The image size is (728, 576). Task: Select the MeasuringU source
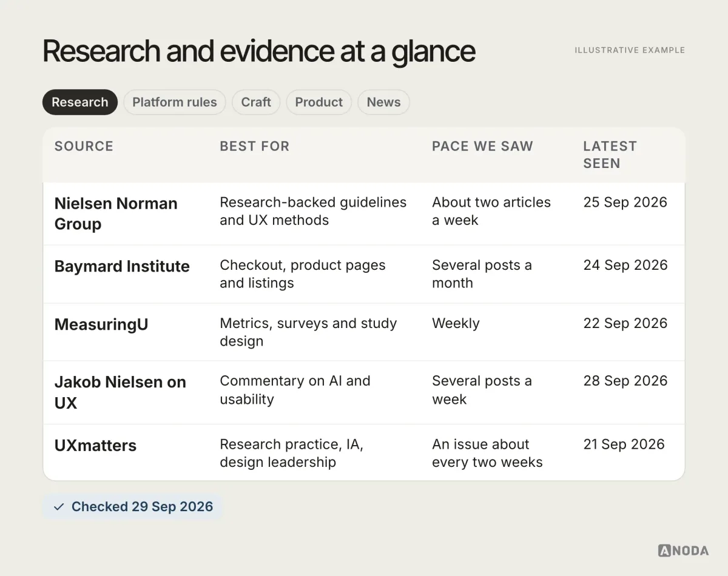click(x=101, y=324)
